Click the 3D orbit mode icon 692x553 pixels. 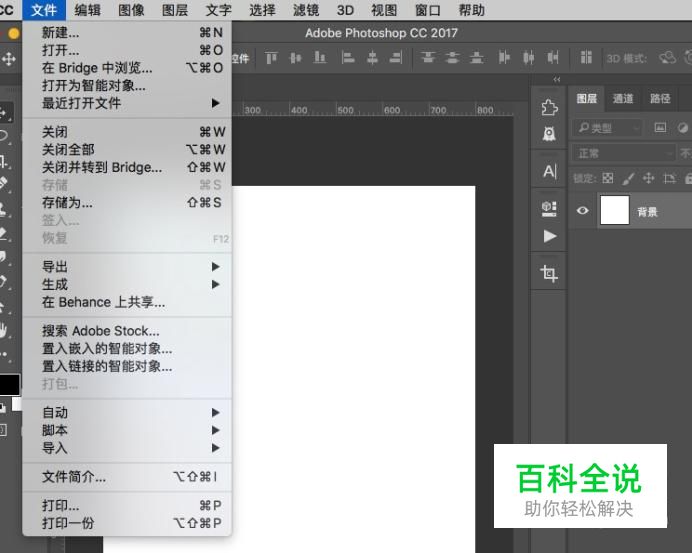coord(667,58)
